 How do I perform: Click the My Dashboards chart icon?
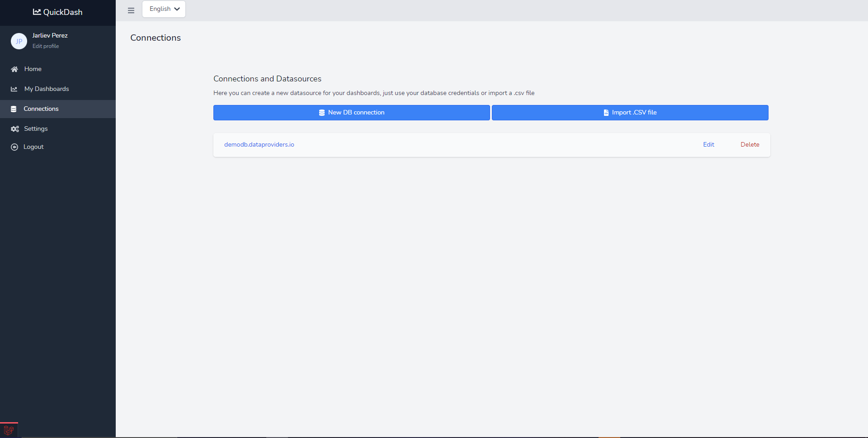tap(14, 89)
